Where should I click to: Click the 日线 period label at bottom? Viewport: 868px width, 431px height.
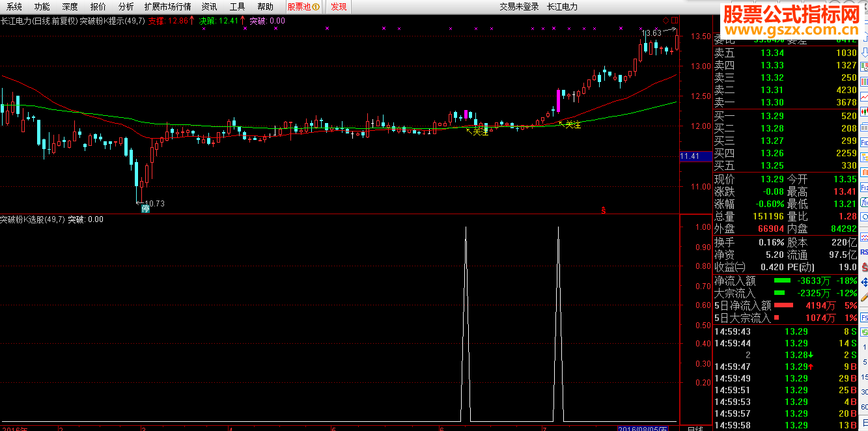pos(695,428)
